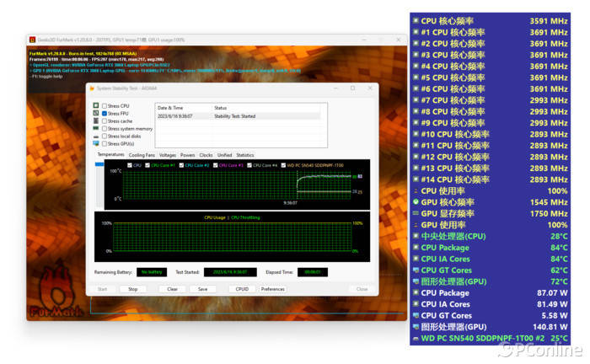Click the icon beside 图形处理器(GPU) 140.81 W row
Image resolution: width=590 pixels, height=364 pixels.
point(416,326)
